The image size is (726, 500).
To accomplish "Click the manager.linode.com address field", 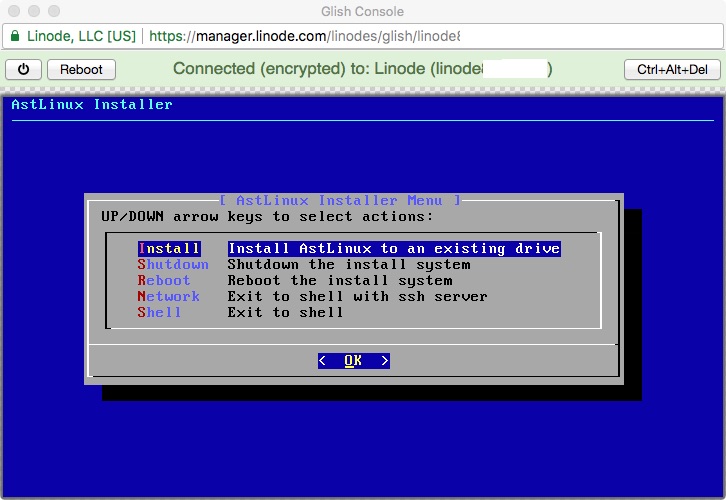I will pos(363,36).
